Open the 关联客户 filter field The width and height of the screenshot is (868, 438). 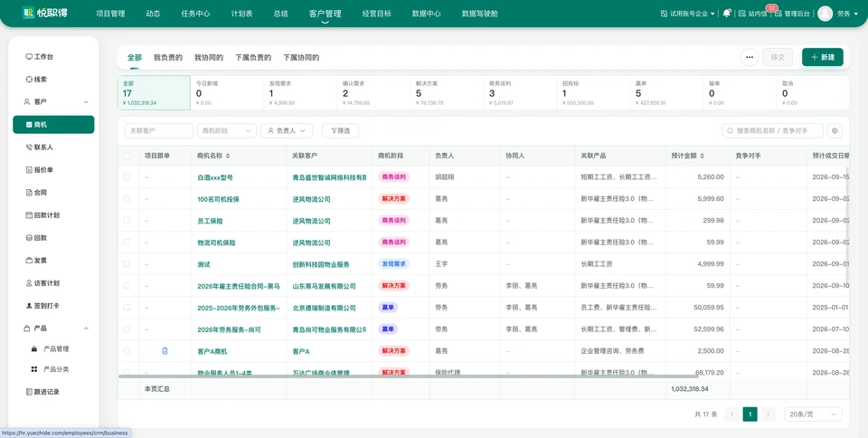pos(159,130)
